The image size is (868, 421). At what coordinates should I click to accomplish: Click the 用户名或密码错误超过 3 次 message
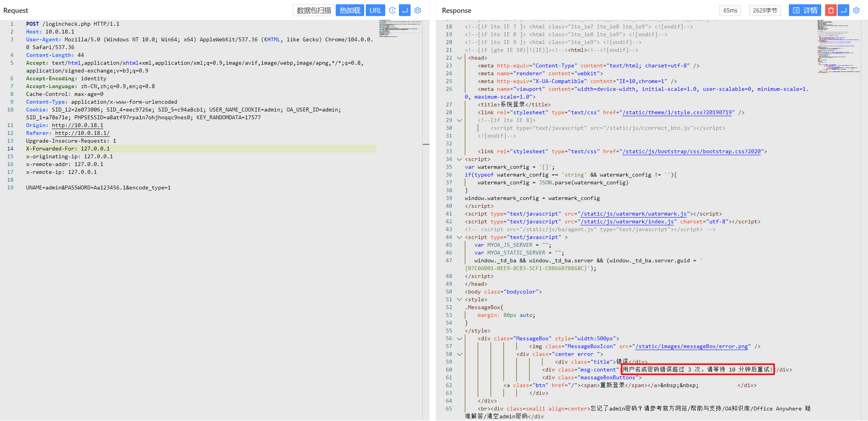click(x=697, y=369)
